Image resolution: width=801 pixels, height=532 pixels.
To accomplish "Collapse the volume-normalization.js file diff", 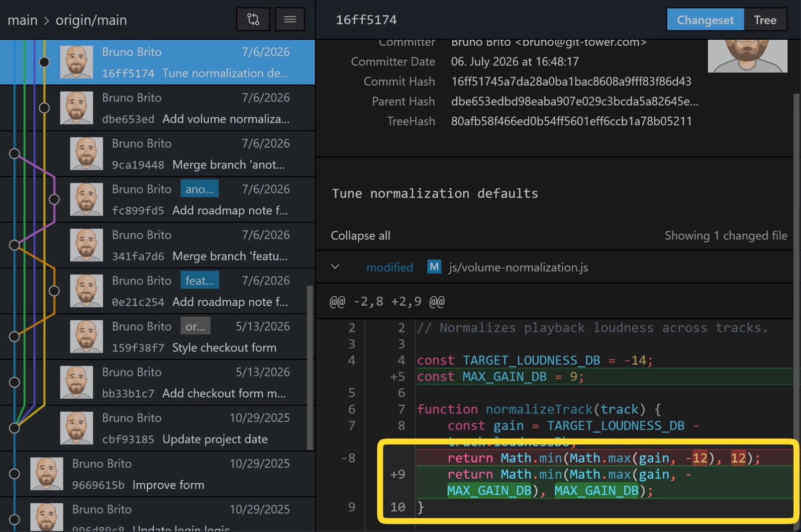I will (x=335, y=267).
